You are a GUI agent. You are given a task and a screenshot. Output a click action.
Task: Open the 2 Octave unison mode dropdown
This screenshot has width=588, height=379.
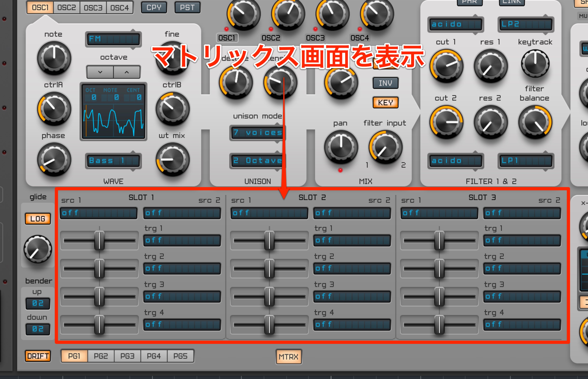pyautogui.click(x=258, y=161)
